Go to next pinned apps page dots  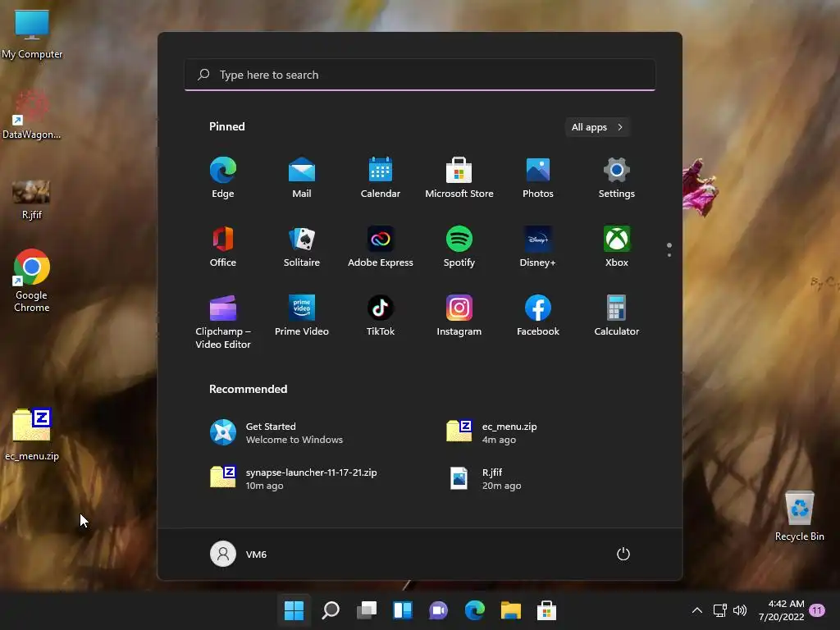pos(669,250)
